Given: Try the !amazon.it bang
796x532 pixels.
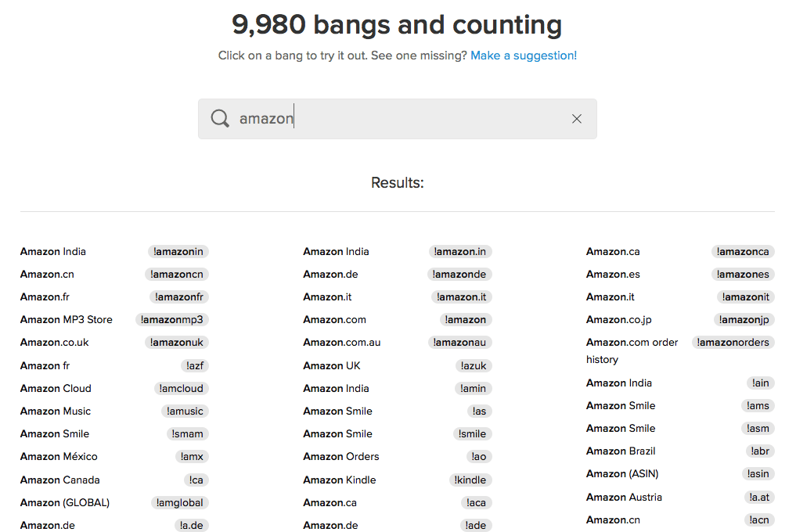Looking at the screenshot, I should [x=462, y=297].
